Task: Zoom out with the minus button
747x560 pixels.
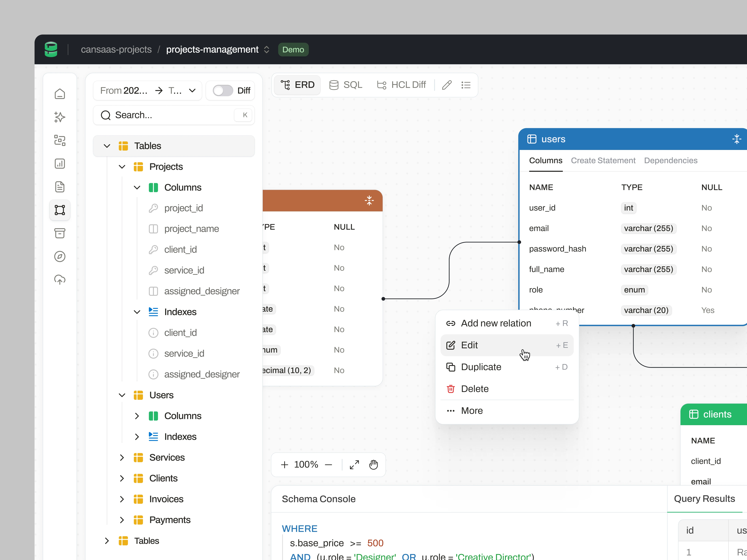Action: pos(329,465)
